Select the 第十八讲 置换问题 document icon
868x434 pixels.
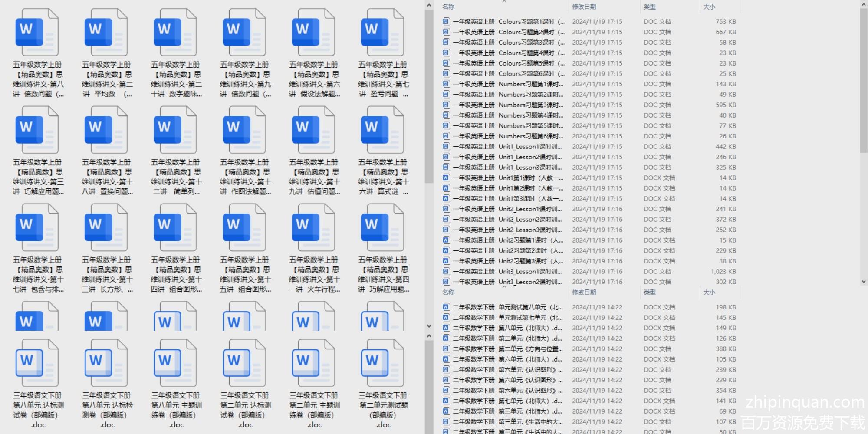(x=106, y=130)
